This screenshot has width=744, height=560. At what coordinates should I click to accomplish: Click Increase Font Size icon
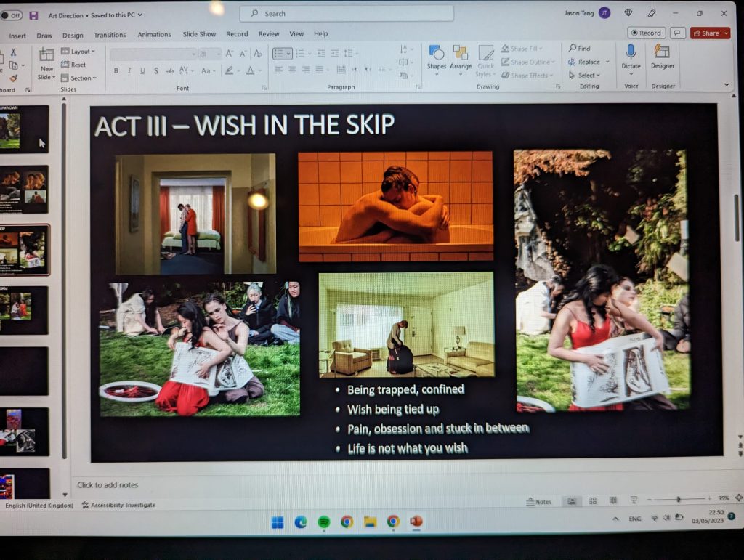230,54
